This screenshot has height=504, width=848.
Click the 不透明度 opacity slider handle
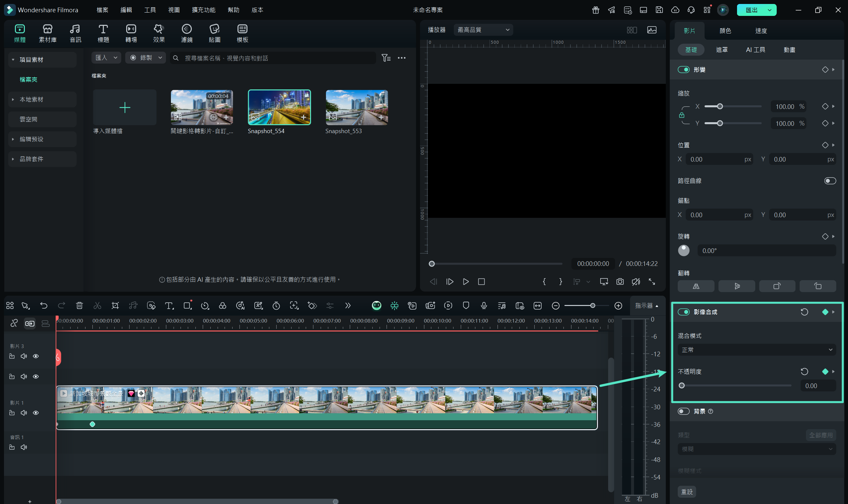tap(681, 385)
